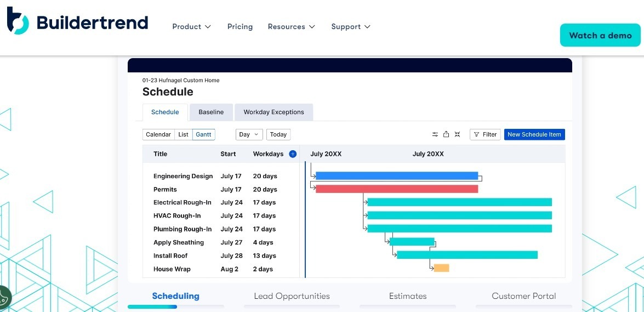Click the 01-23 Hufnagel Custom Home label

(181, 81)
